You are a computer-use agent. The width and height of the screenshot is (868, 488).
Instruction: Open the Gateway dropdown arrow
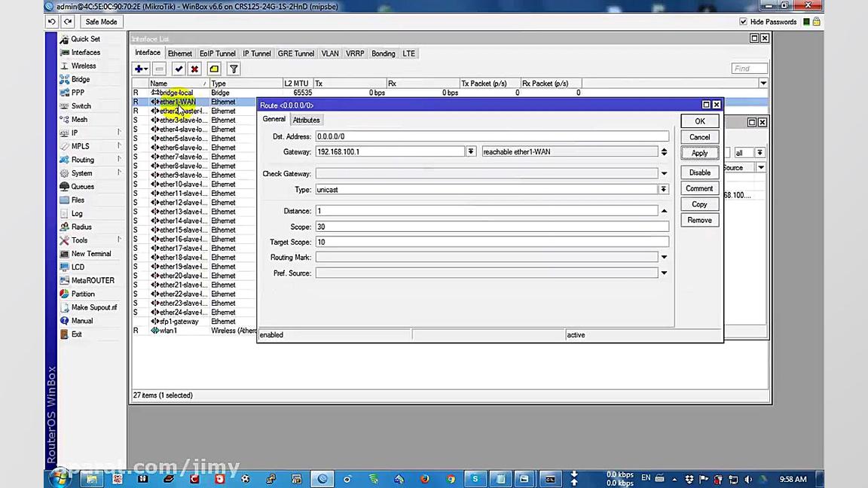(471, 151)
